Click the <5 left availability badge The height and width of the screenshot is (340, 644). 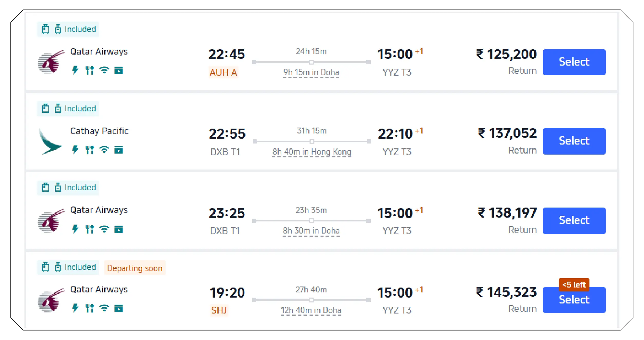click(x=574, y=285)
